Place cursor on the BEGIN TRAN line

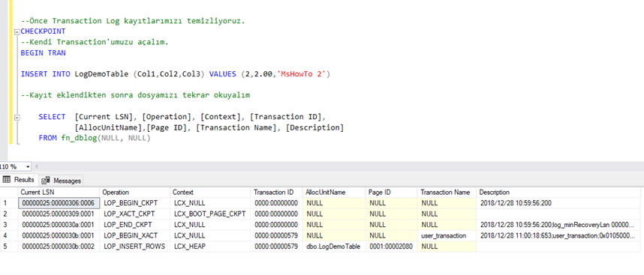[43, 53]
